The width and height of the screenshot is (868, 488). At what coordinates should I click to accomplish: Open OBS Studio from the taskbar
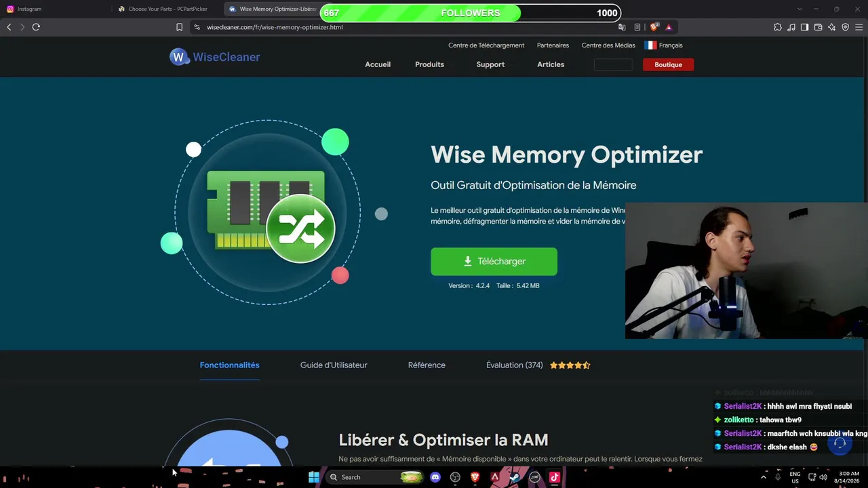coord(455,477)
